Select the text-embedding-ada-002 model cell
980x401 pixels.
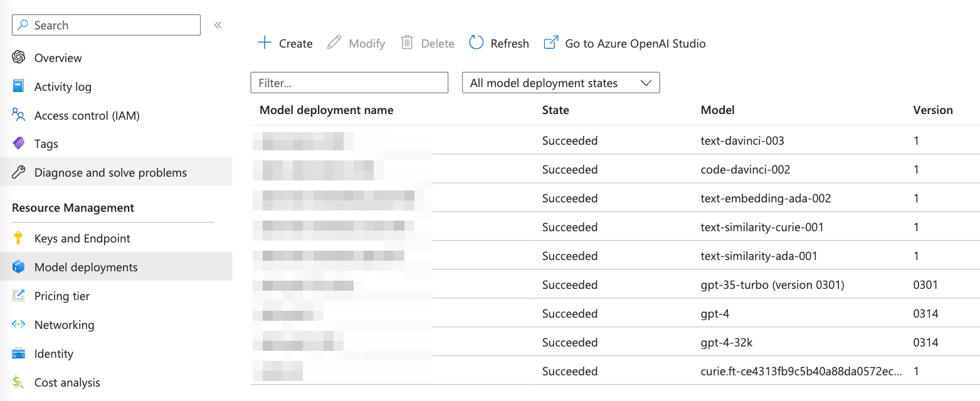pos(766,198)
